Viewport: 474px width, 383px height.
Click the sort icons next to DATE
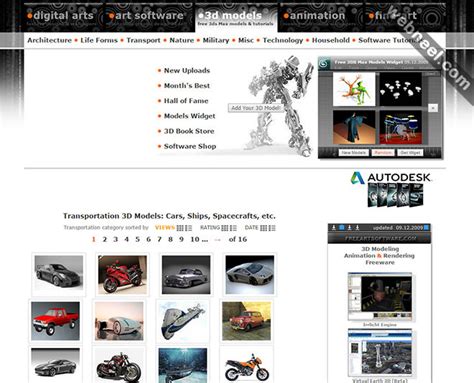point(268,228)
